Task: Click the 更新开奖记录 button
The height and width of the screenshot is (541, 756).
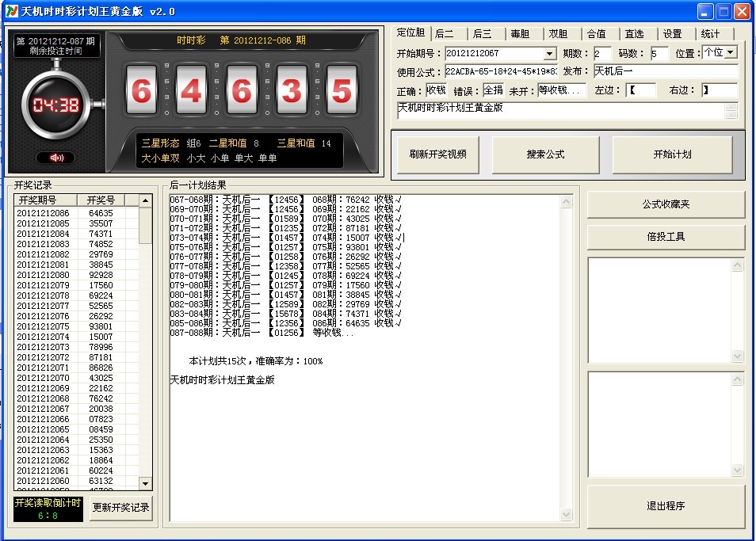Action: click(x=121, y=508)
